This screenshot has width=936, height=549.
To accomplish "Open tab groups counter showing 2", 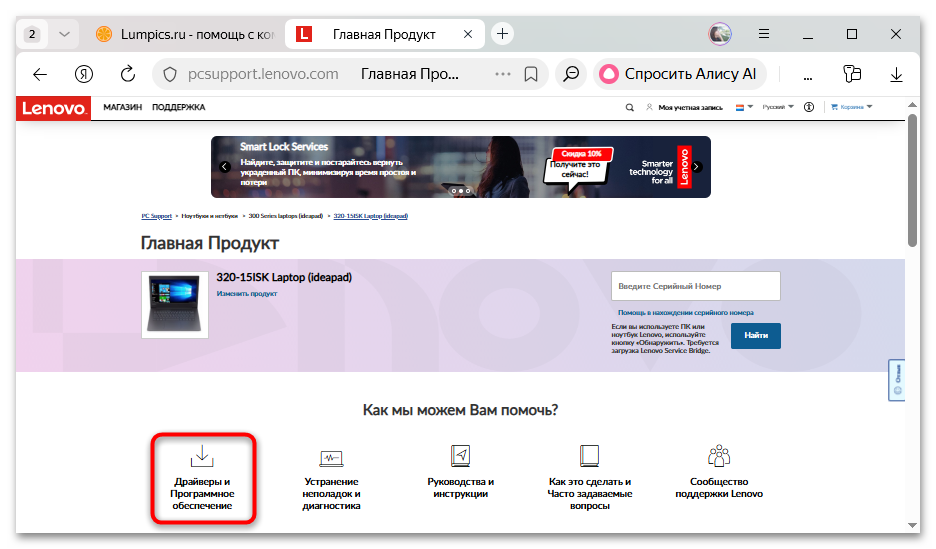I will (32, 34).
